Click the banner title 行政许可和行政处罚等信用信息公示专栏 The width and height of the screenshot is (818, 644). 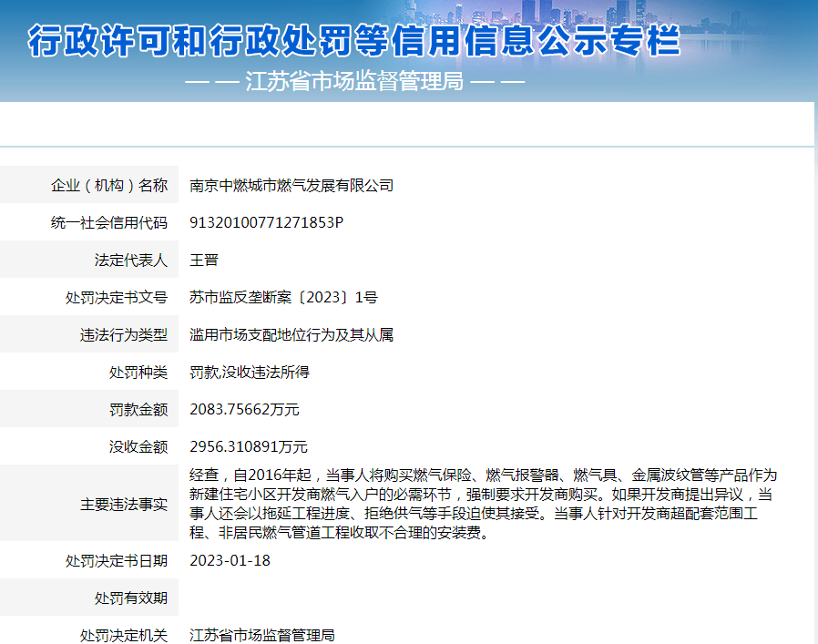[354, 40]
